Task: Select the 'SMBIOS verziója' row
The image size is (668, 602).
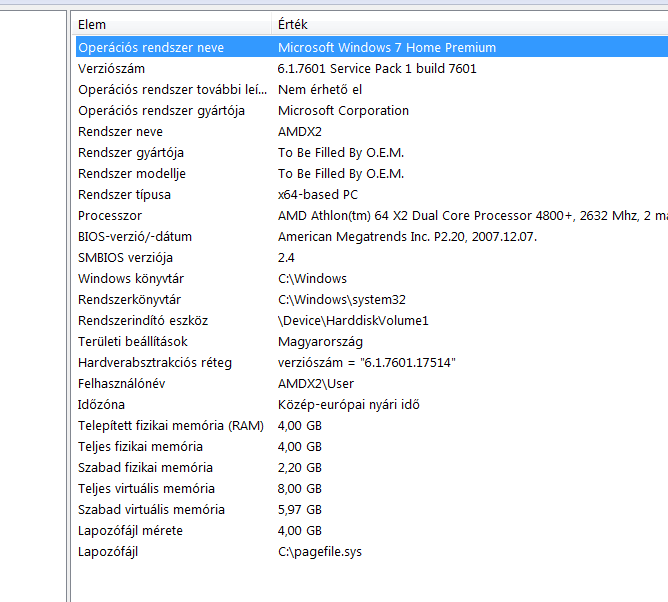Action: 372,257
